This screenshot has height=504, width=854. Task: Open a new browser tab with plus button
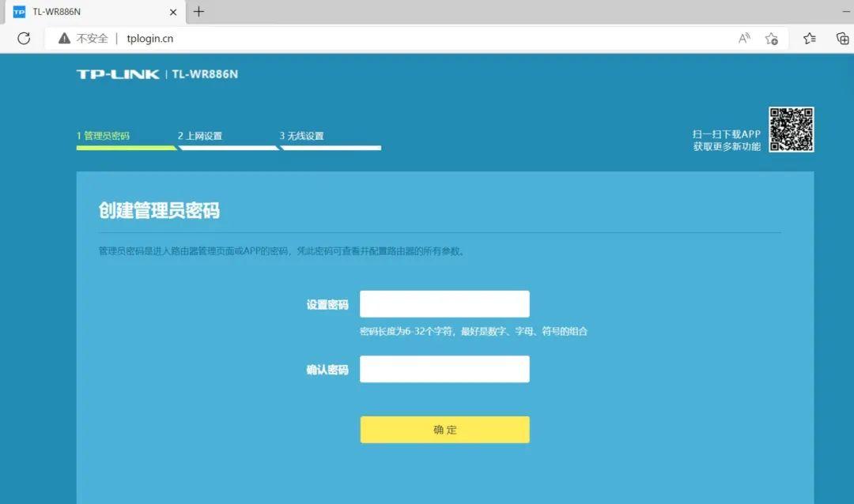click(198, 12)
